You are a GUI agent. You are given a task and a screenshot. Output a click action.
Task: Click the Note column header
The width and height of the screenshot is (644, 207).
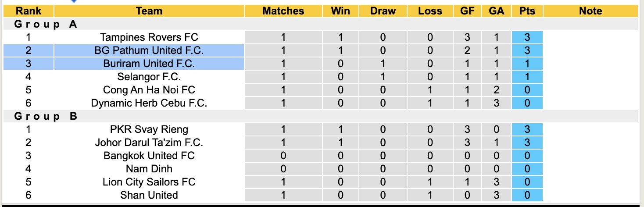tap(590, 11)
